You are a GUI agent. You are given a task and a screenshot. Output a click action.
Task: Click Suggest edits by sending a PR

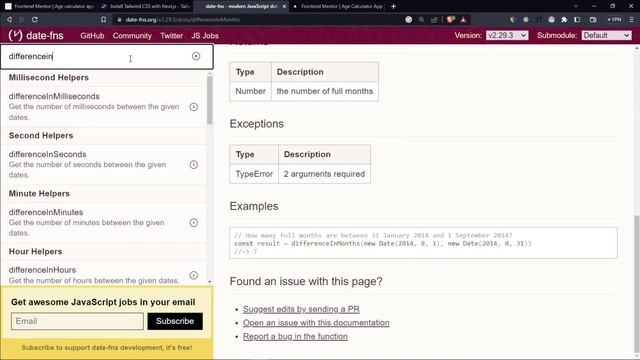(x=301, y=309)
